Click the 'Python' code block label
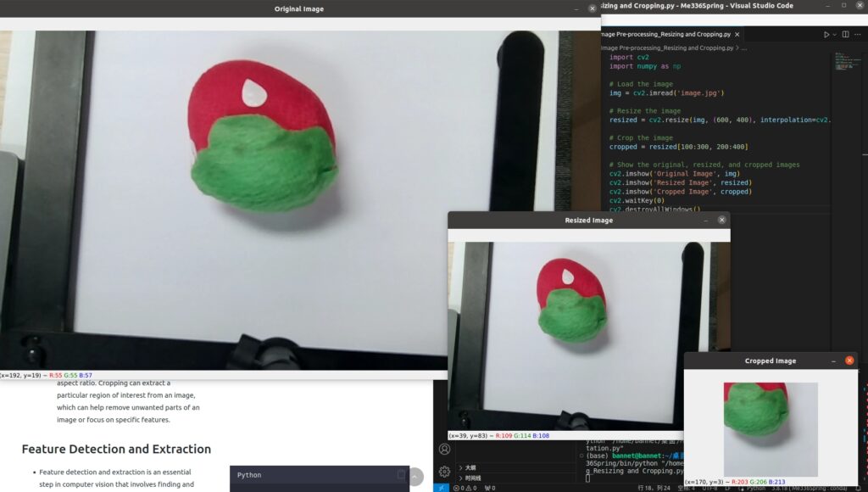The height and width of the screenshot is (492, 868). coord(249,475)
